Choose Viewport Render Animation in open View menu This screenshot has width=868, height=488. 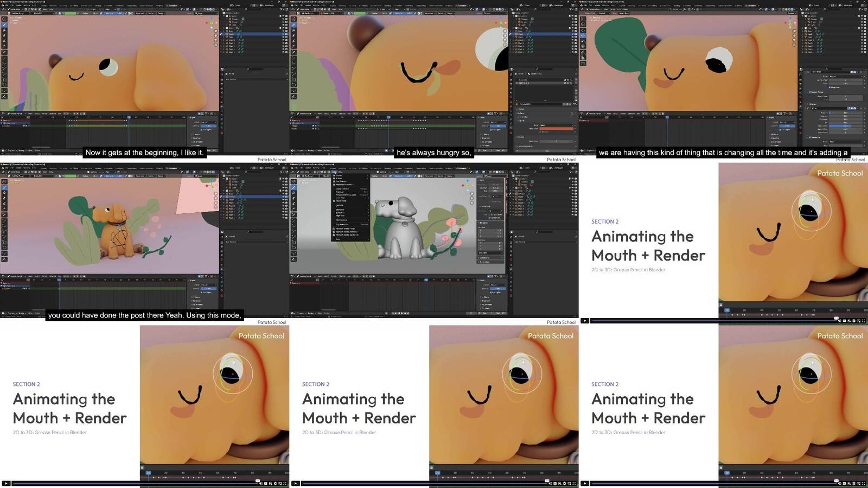350,232
